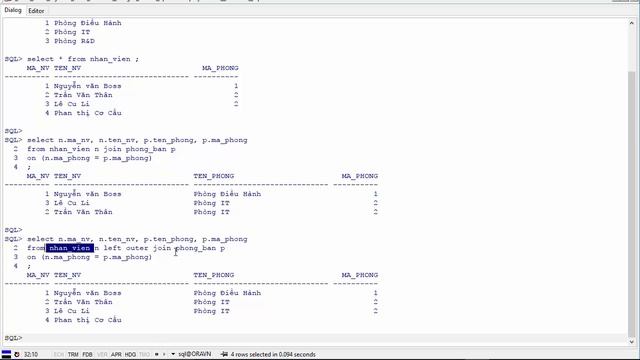The width and height of the screenshot is (640, 360).
Task: Click the pin icon before rows selected message
Action: (224, 354)
